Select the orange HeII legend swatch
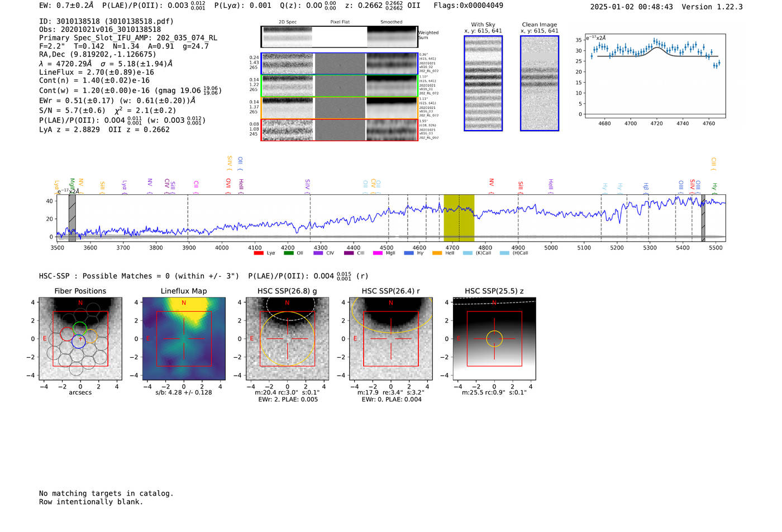Screen dimensions: 782x532 point(437,253)
